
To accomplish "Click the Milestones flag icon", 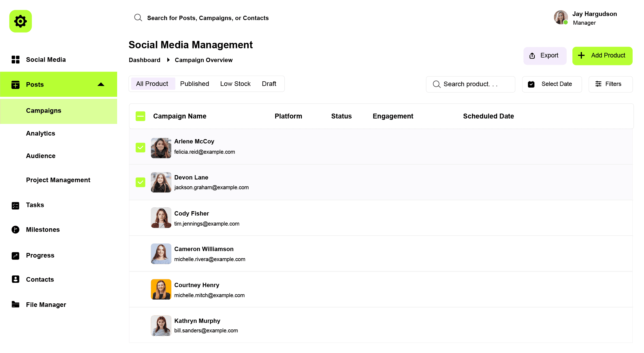I will pyautogui.click(x=15, y=230).
